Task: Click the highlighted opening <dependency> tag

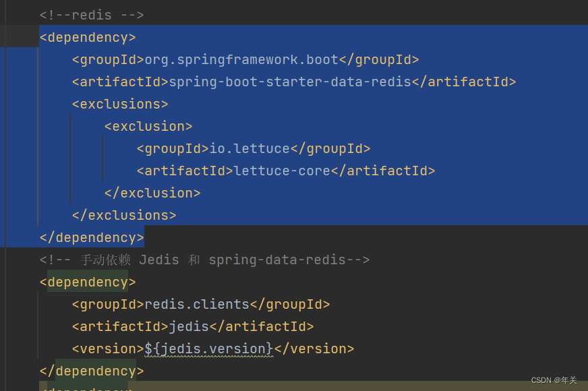Action: (88, 38)
